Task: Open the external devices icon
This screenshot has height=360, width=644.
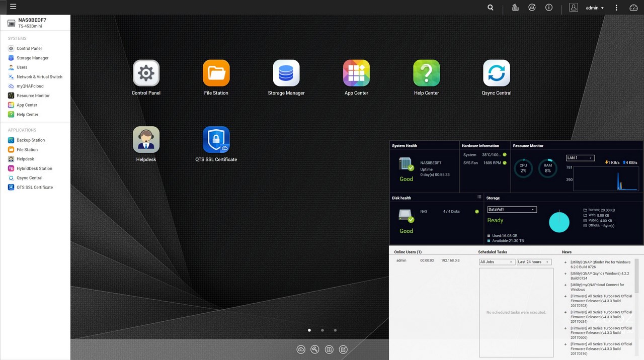Action: pos(532,8)
